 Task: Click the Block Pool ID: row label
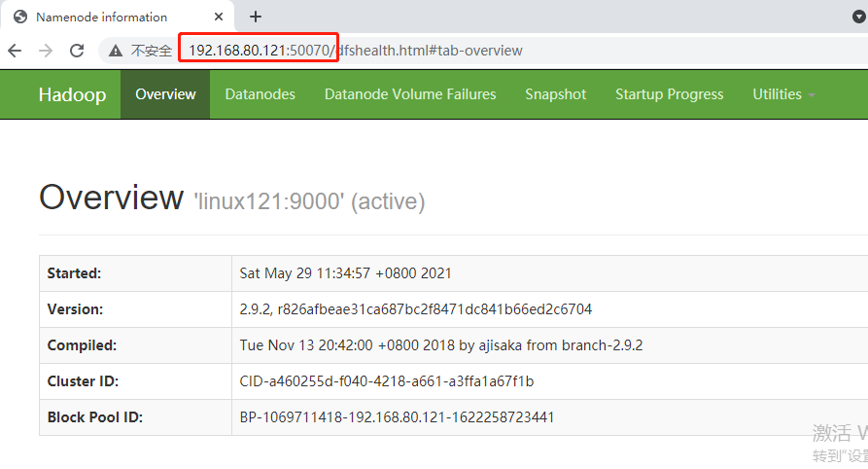(x=95, y=417)
